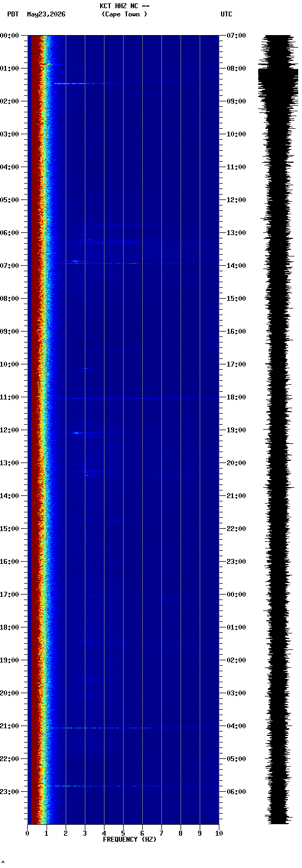Viewport: 302px width, 868px height.
Task: Click the '18:00' UTC time label
Action: [x=236, y=397]
